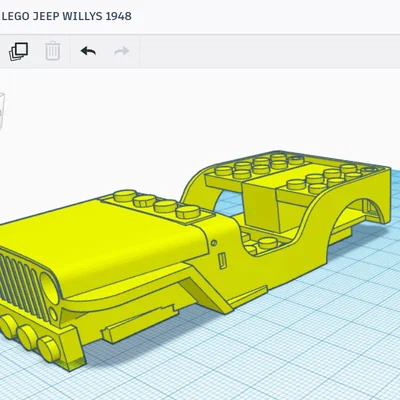Click the view cube at the left edge
Viewport: 400px width, 400px height.
(2, 111)
